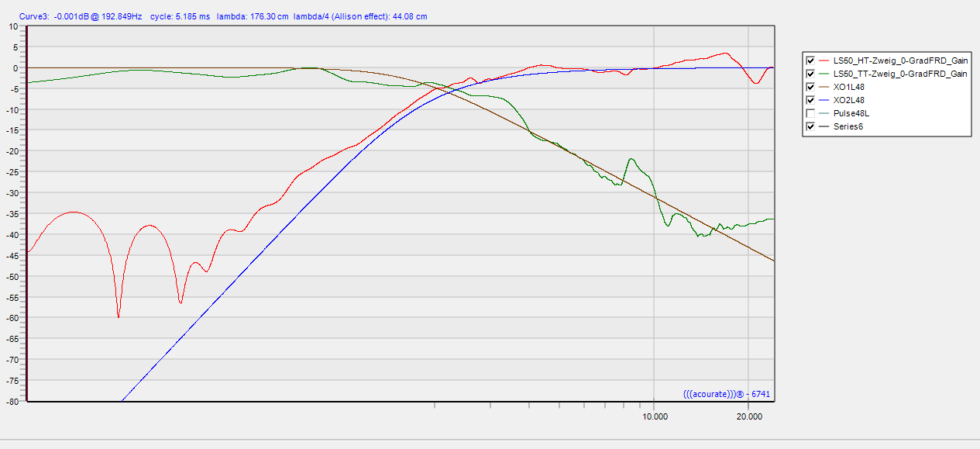Click the red curve's deepest notch near -60 dB
The image size is (980, 449).
pos(118,316)
